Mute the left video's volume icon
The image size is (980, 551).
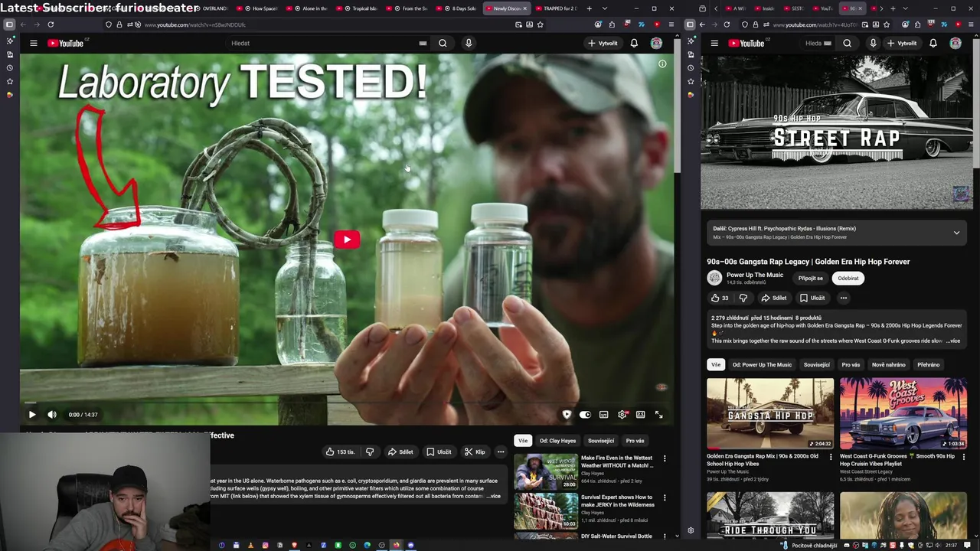click(x=52, y=415)
